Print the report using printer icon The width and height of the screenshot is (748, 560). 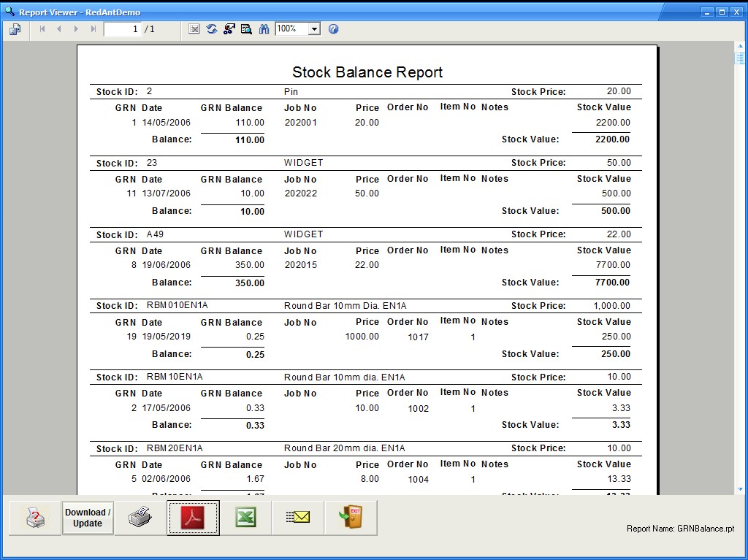(x=140, y=518)
